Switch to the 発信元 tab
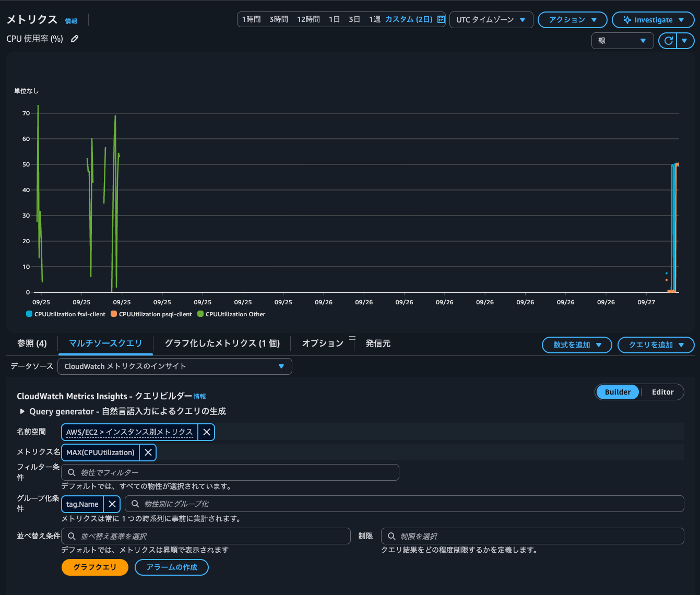This screenshot has height=595, width=700. coord(378,343)
